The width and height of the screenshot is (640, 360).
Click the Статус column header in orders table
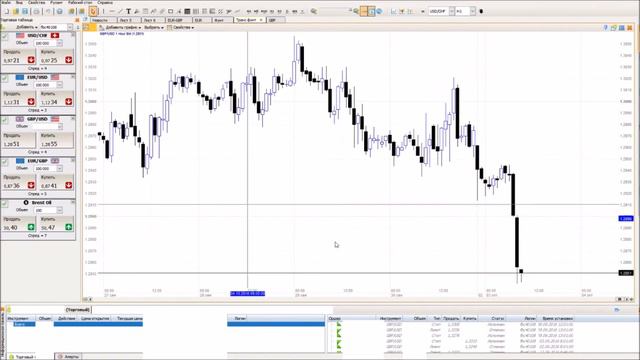point(498,318)
